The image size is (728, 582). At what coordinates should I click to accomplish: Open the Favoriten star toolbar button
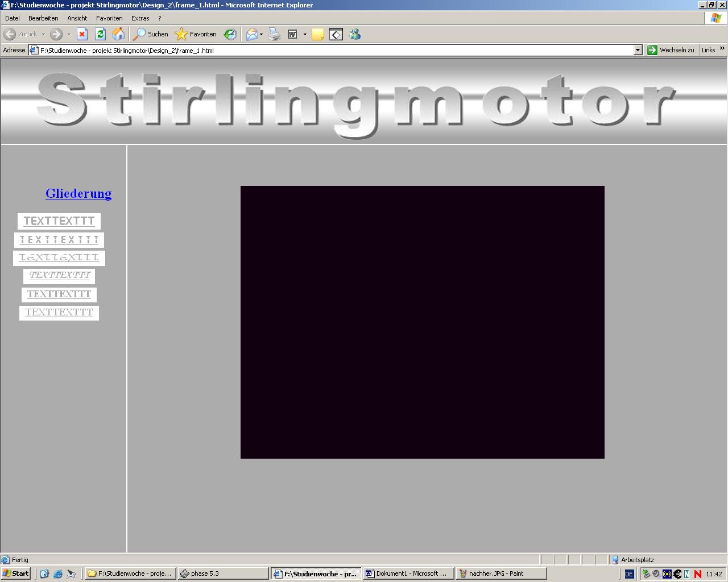point(196,34)
